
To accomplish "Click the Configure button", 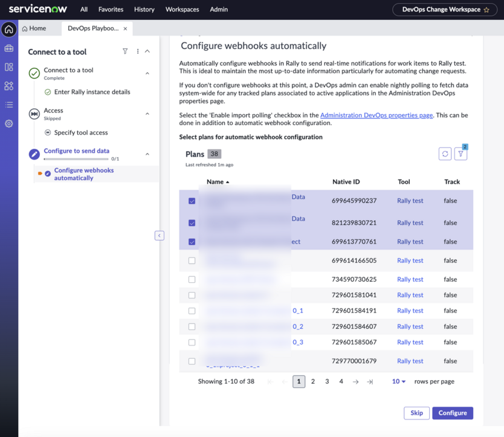I will (453, 413).
